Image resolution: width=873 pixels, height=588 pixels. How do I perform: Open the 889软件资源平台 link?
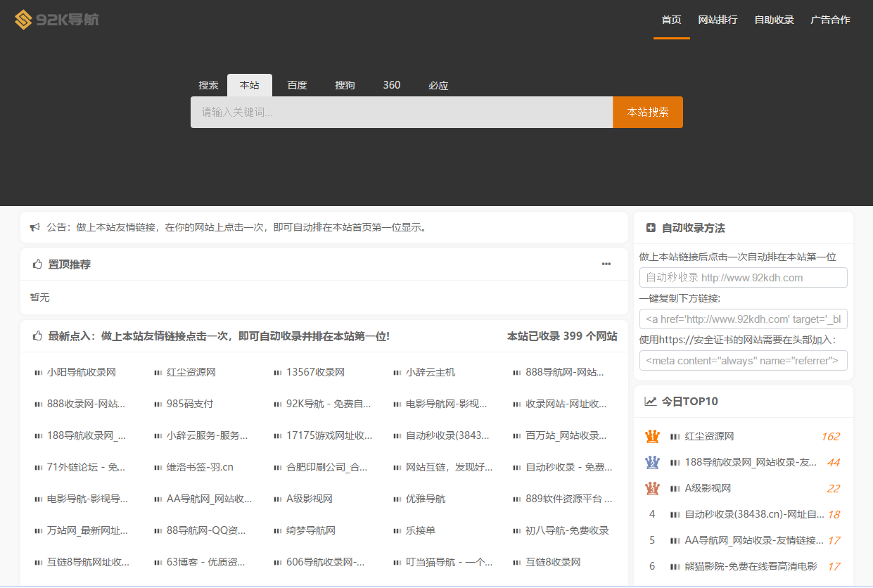click(568, 499)
